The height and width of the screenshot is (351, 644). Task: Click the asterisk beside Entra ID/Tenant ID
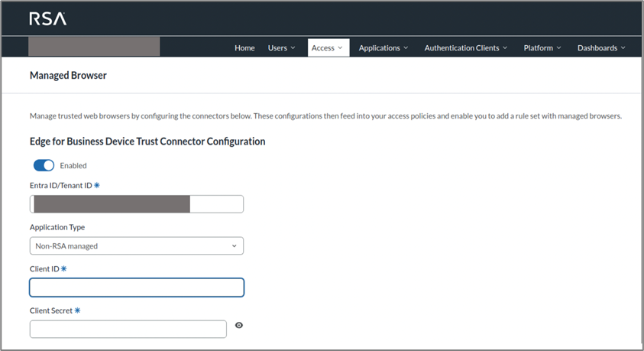pyautogui.click(x=97, y=186)
